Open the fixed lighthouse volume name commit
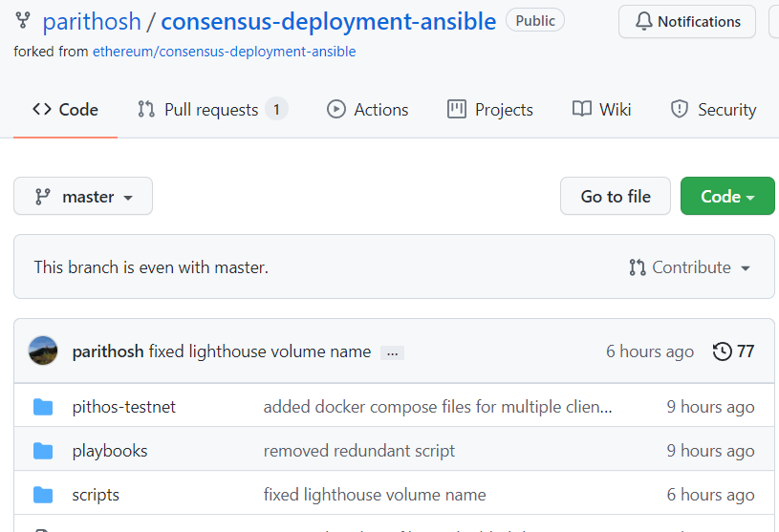This screenshot has height=532, width=779. point(260,351)
